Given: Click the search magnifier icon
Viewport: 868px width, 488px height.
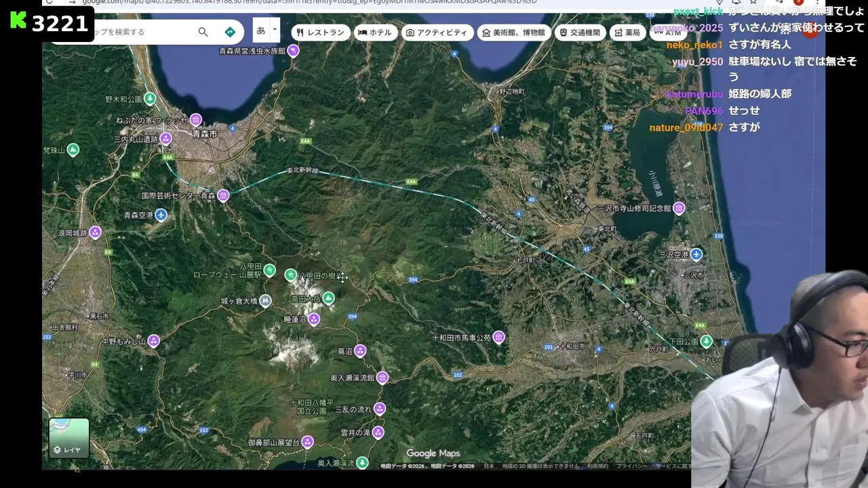Looking at the screenshot, I should [x=203, y=32].
